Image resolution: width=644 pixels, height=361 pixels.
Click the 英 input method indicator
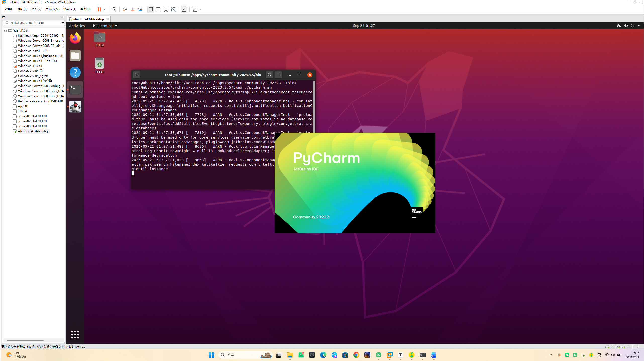[x=599, y=355]
